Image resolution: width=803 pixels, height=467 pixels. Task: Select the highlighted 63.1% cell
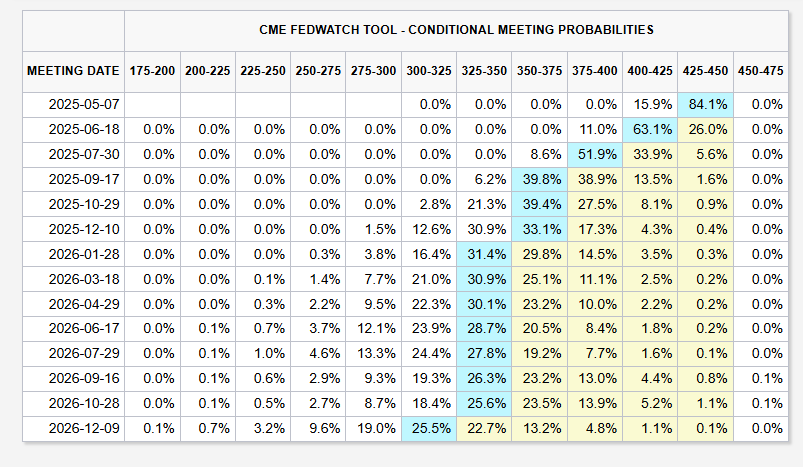pos(650,129)
